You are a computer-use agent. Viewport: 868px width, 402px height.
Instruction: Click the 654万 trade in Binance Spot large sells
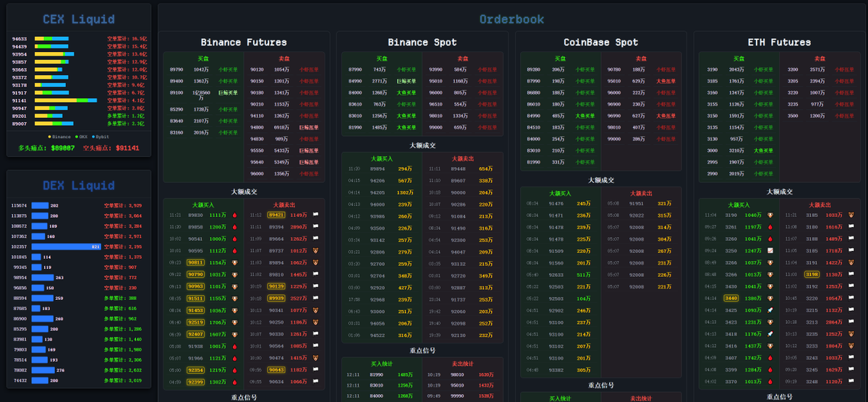coord(485,168)
